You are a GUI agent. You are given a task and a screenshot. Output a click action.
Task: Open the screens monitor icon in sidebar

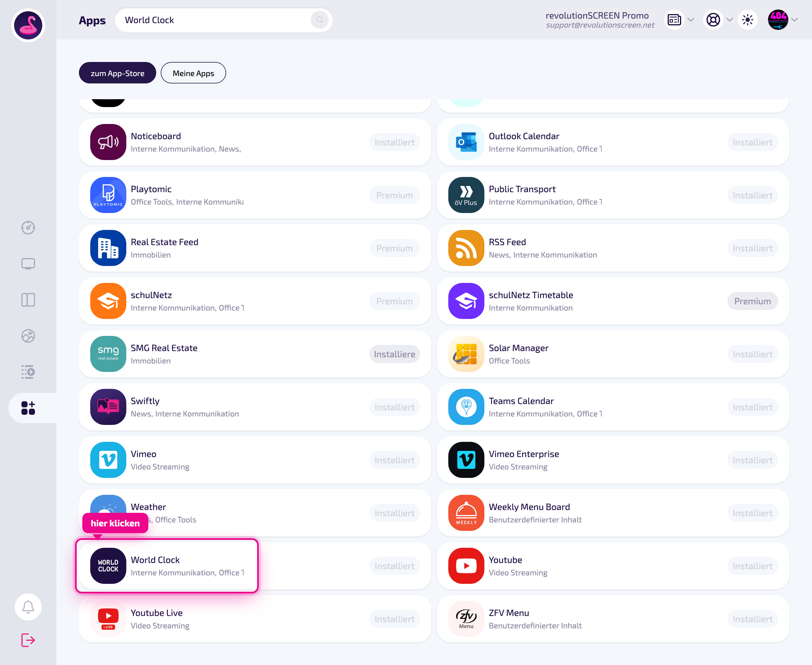coord(28,264)
